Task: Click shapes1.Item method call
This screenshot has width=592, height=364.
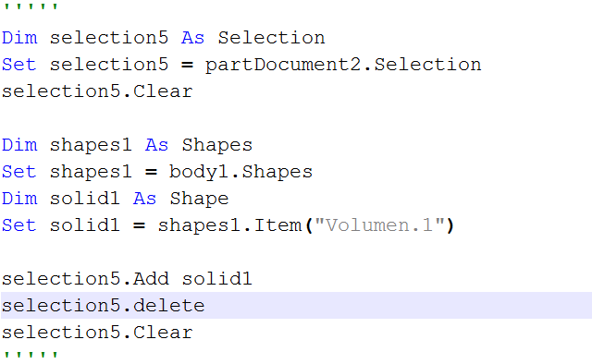Action: (230, 225)
